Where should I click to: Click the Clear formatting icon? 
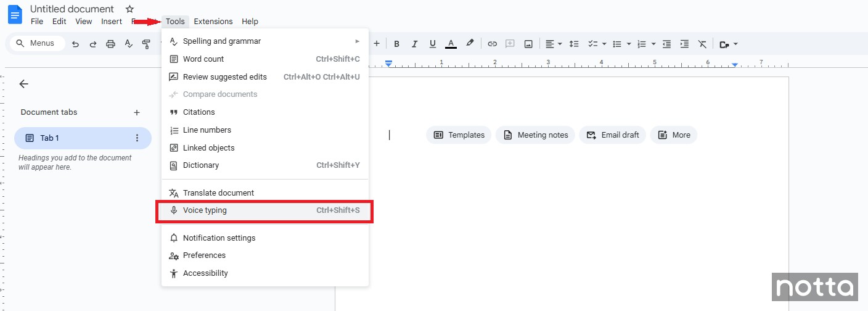702,44
